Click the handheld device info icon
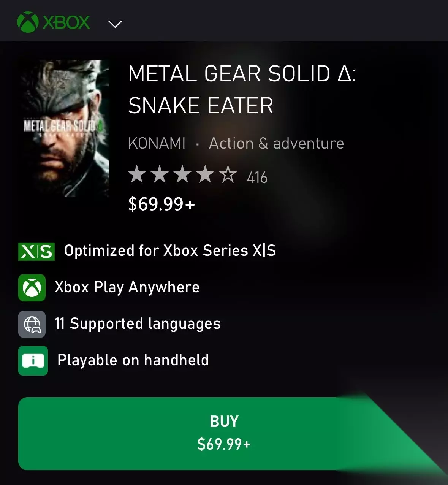Viewport: 448px width, 485px height. 33,361
